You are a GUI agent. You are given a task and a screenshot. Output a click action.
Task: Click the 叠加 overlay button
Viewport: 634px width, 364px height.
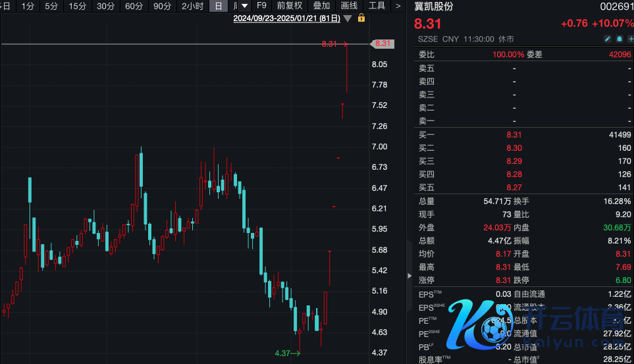tap(321, 6)
